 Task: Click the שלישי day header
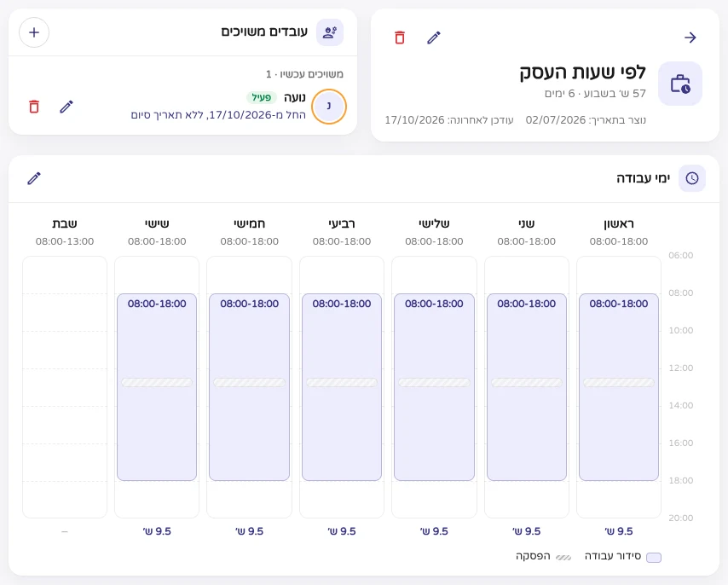tap(434, 223)
